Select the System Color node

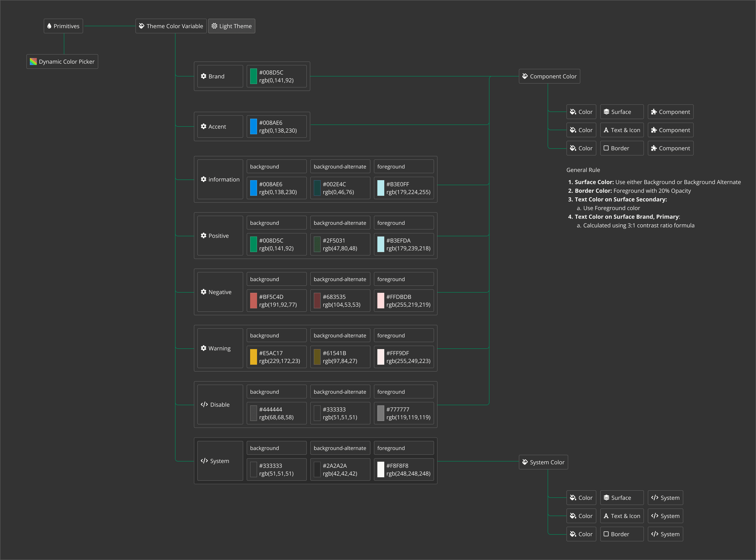543,462
